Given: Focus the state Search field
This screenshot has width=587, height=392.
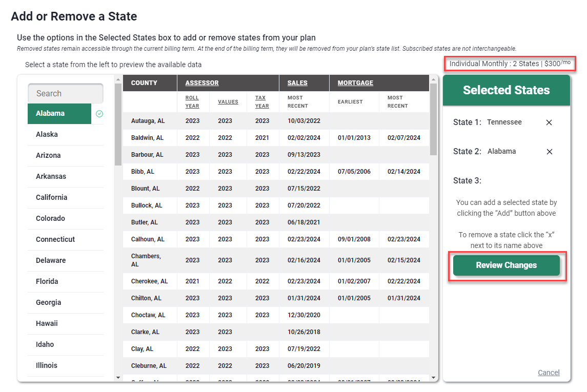Looking at the screenshot, I should (x=66, y=93).
